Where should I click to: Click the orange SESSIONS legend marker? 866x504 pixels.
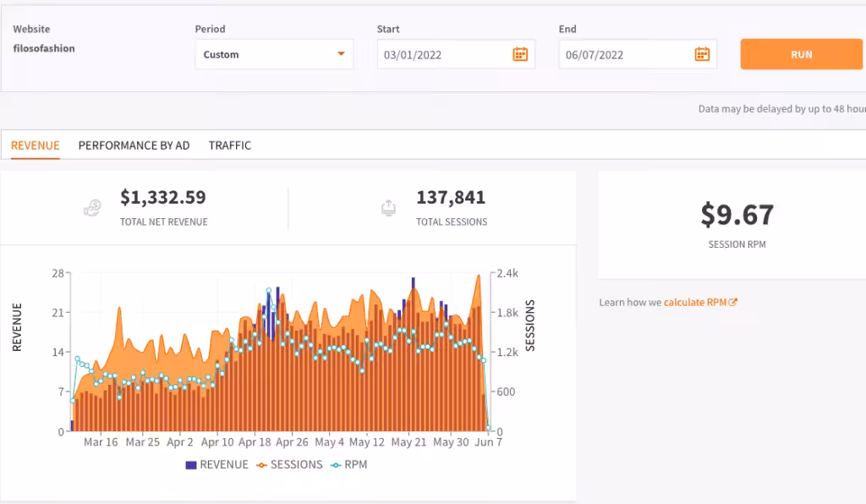coord(262,465)
